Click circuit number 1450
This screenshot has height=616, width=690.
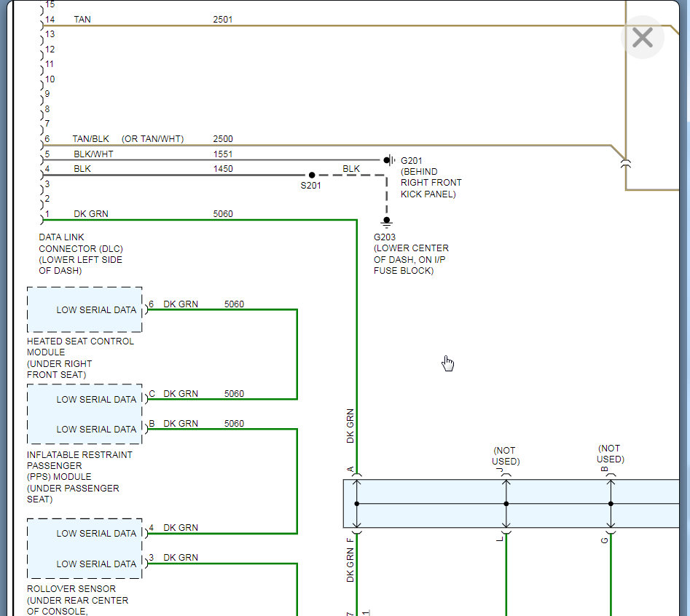point(223,169)
